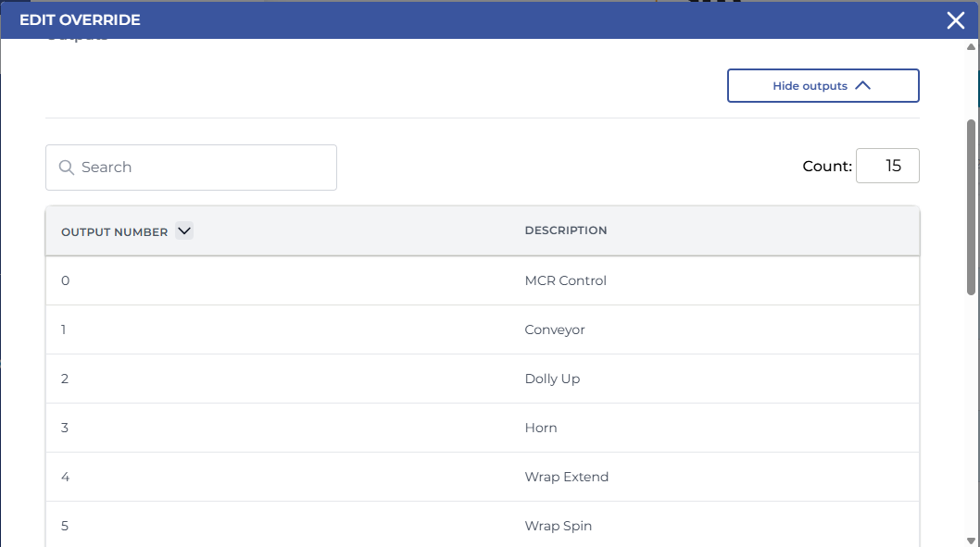Click the Count field showing 15
The width and height of the screenshot is (980, 547).
click(886, 167)
